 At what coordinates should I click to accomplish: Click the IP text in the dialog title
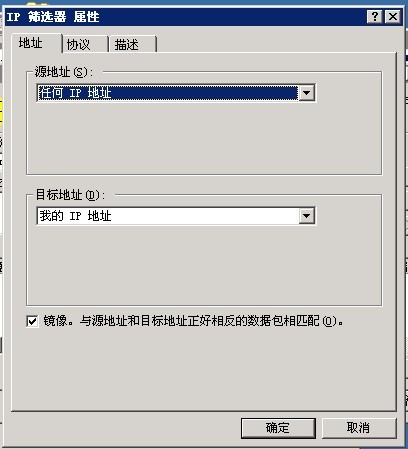[x=13, y=17]
